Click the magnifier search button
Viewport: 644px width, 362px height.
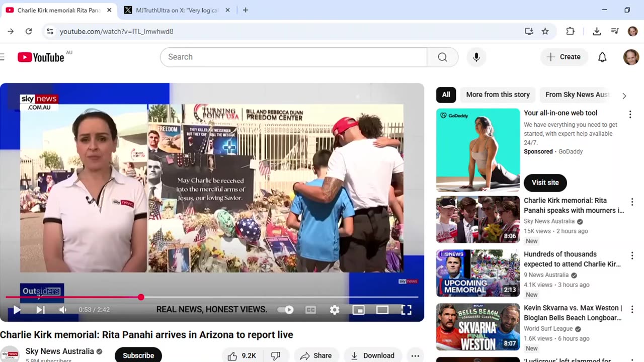tap(442, 57)
